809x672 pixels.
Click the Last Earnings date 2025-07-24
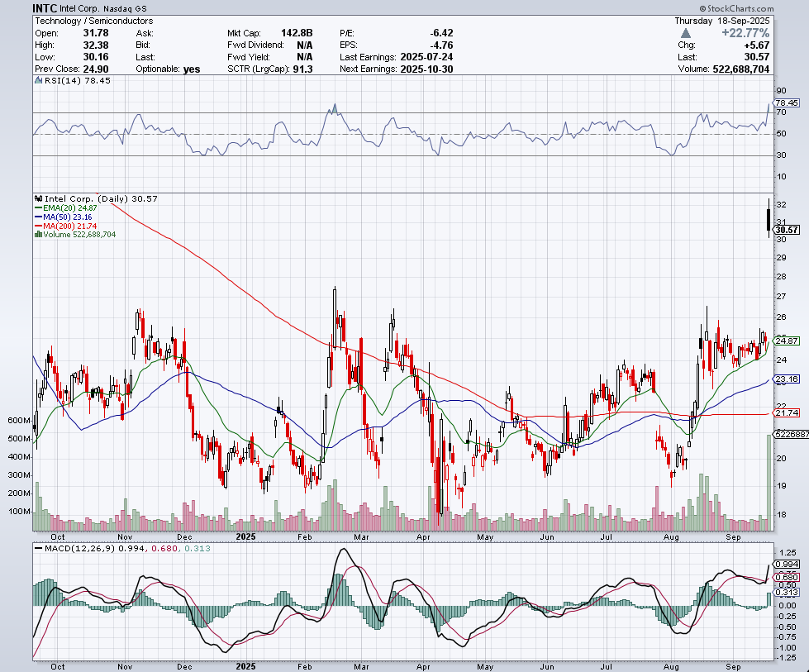426,57
